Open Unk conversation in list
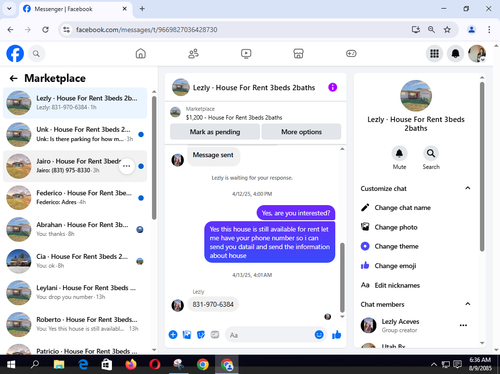Screen dimensions: 500x374 (x=75, y=134)
